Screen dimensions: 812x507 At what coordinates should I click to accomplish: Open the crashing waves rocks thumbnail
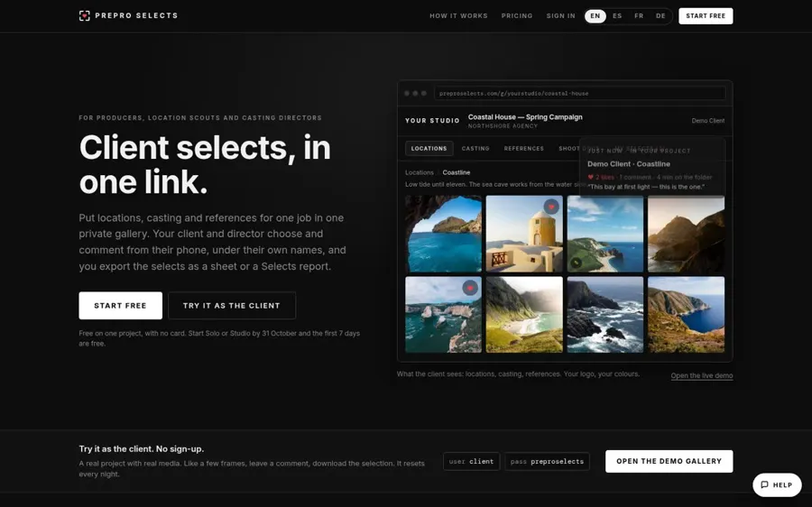click(x=604, y=314)
